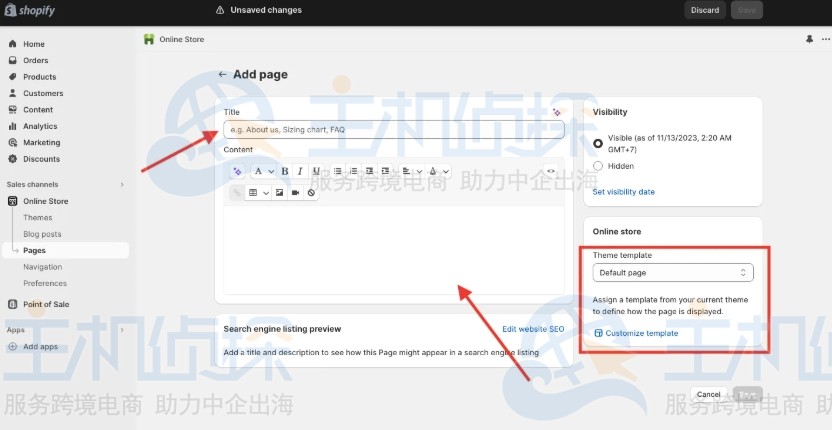Click the Outdent icon
The width and height of the screenshot is (832, 430).
coord(369,171)
